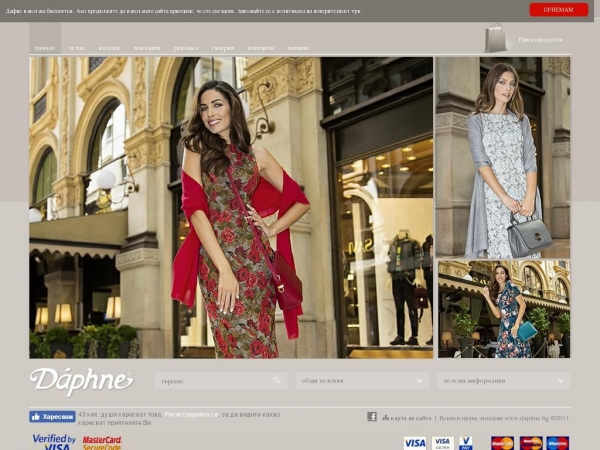Click the VISA Electron card icon

coord(443,443)
